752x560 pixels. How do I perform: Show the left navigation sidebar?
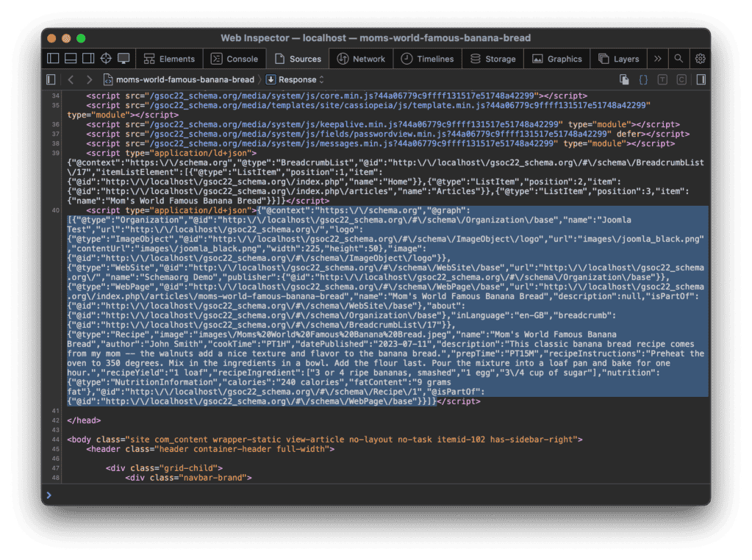point(51,79)
